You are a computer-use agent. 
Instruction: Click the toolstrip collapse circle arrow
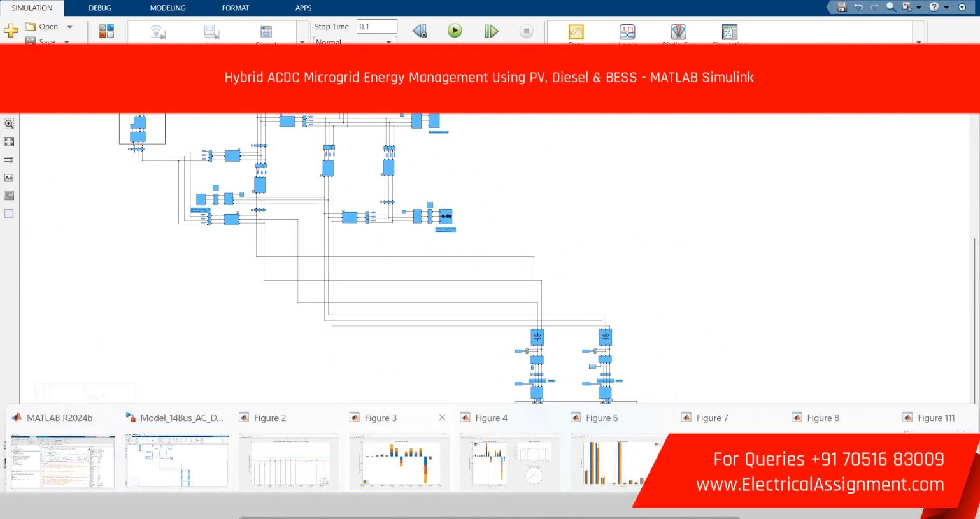pyautogui.click(x=962, y=7)
